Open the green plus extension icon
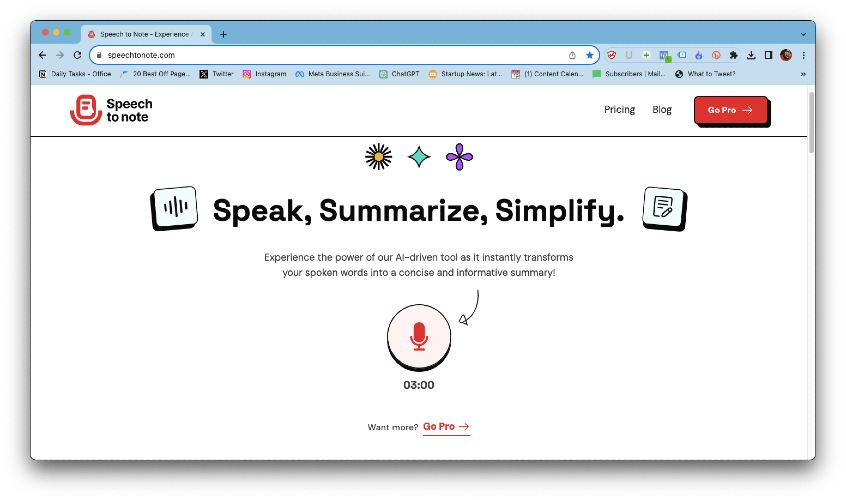 [646, 55]
